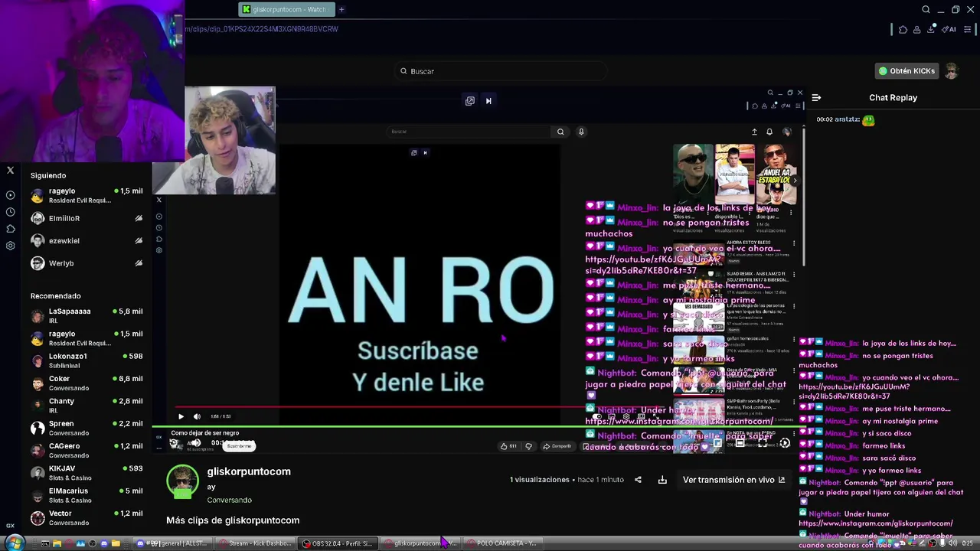Open Lokonazo1 recommended channel

click(87, 360)
